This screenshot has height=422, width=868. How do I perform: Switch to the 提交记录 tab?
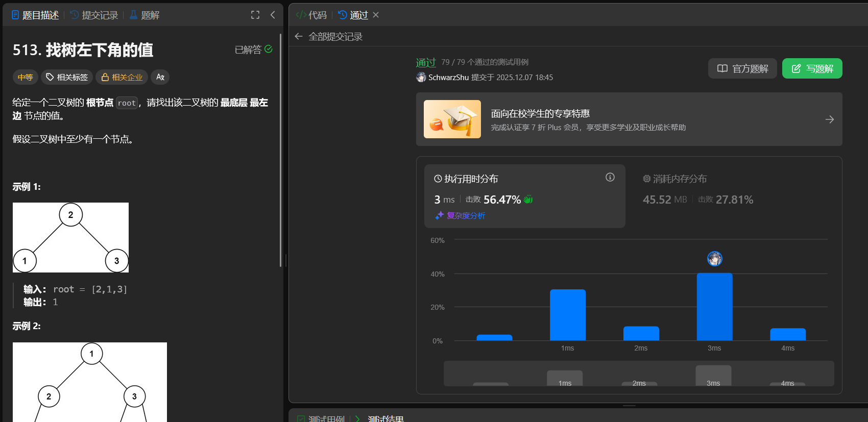pyautogui.click(x=94, y=15)
